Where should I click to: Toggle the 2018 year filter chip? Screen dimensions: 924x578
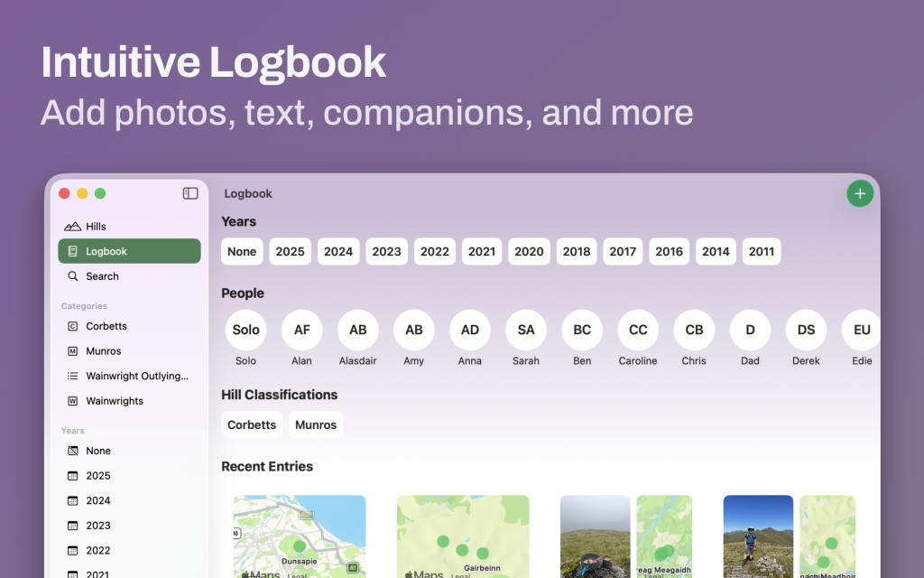577,252
